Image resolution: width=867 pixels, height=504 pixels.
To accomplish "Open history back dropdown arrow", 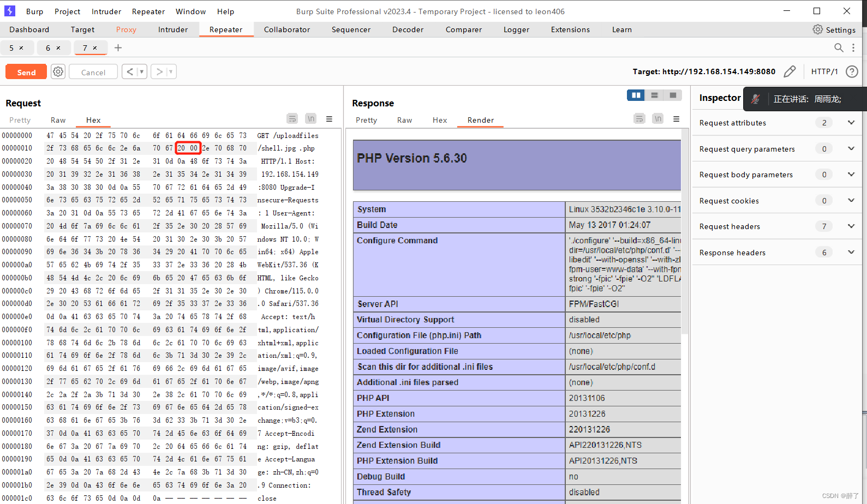I will (142, 71).
